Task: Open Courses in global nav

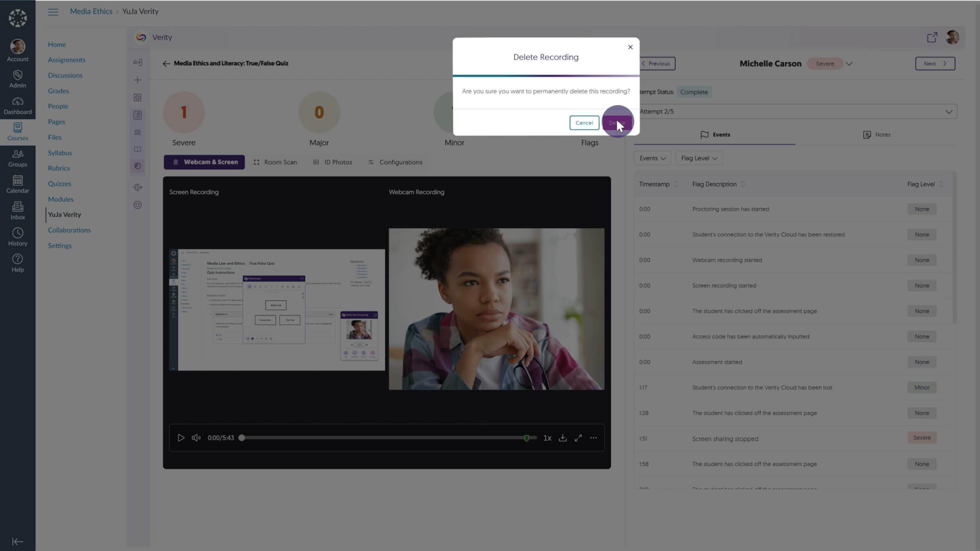Action: point(18,132)
